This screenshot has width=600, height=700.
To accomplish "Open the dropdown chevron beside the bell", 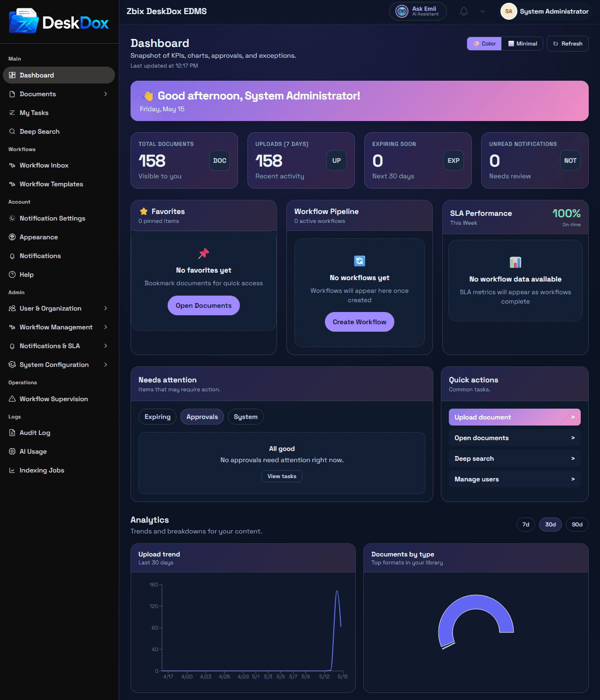I will tap(483, 11).
